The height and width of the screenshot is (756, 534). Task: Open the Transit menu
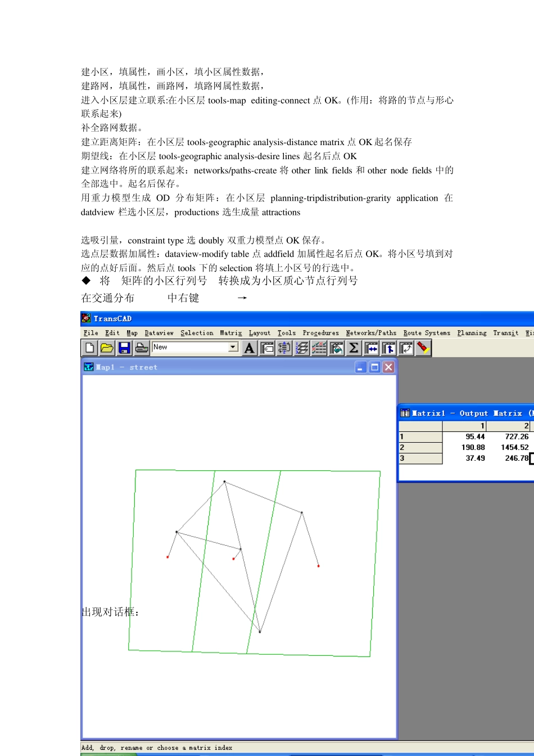[x=506, y=333]
